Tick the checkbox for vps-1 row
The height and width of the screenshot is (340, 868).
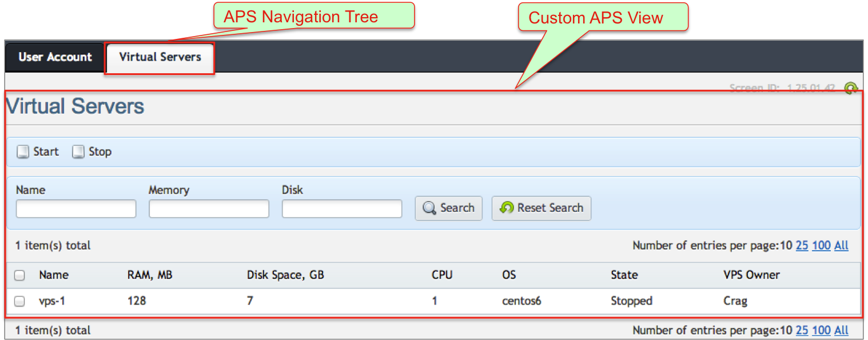coord(19,301)
